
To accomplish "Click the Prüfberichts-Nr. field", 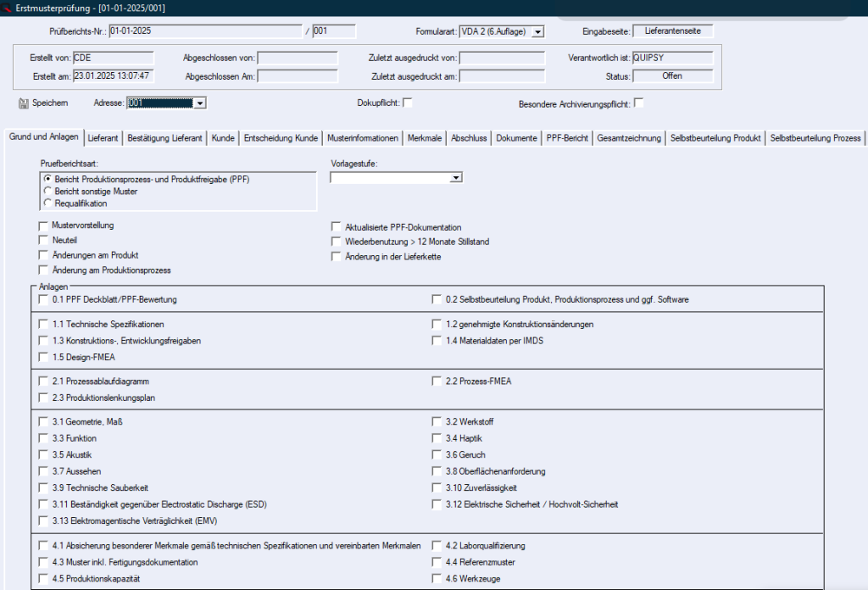I will click(x=205, y=31).
